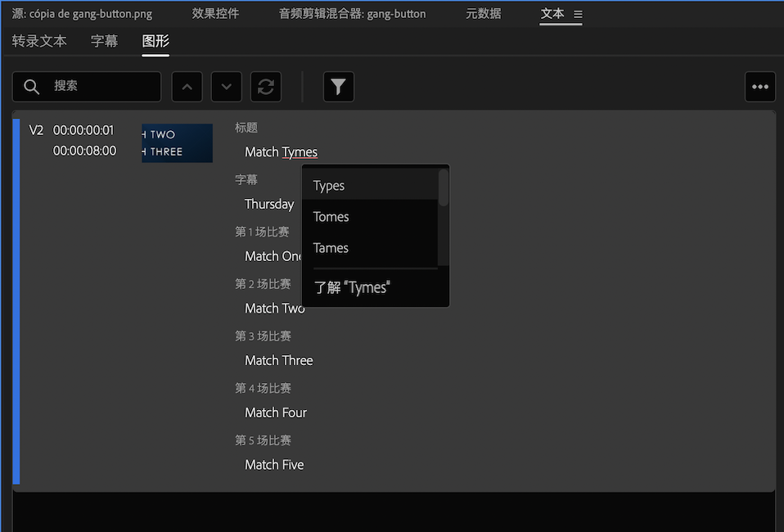Click the refresh icon button

pyautogui.click(x=266, y=87)
